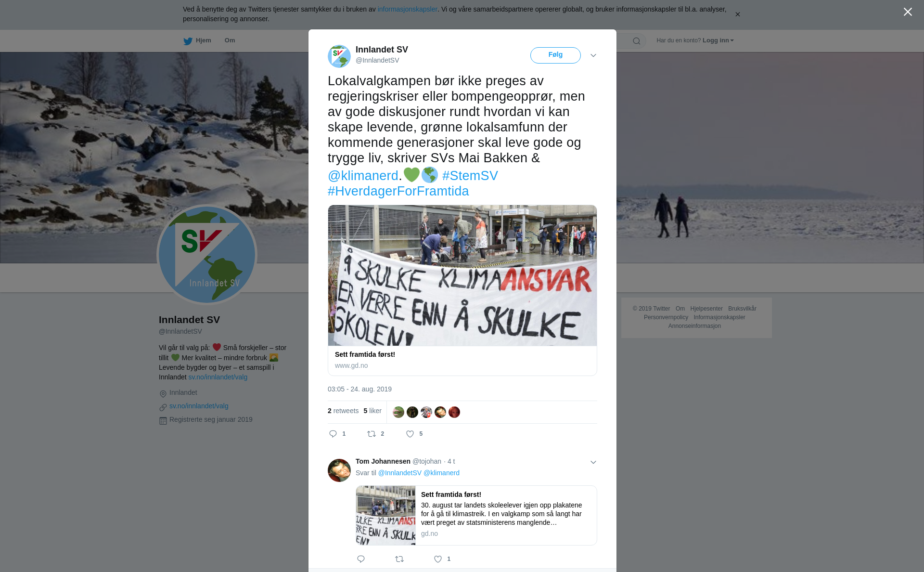Dismiss the cookie notice banner
The width and height of the screenshot is (924, 572).
(x=737, y=14)
